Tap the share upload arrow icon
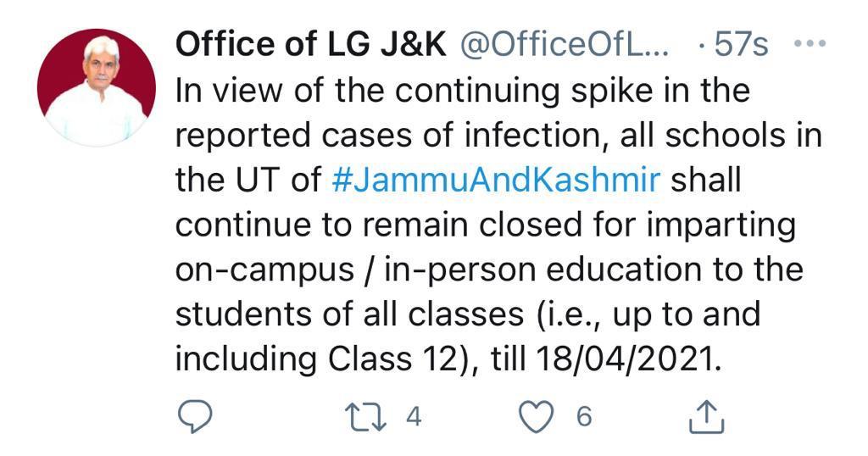The height and width of the screenshot is (456, 868). click(707, 417)
